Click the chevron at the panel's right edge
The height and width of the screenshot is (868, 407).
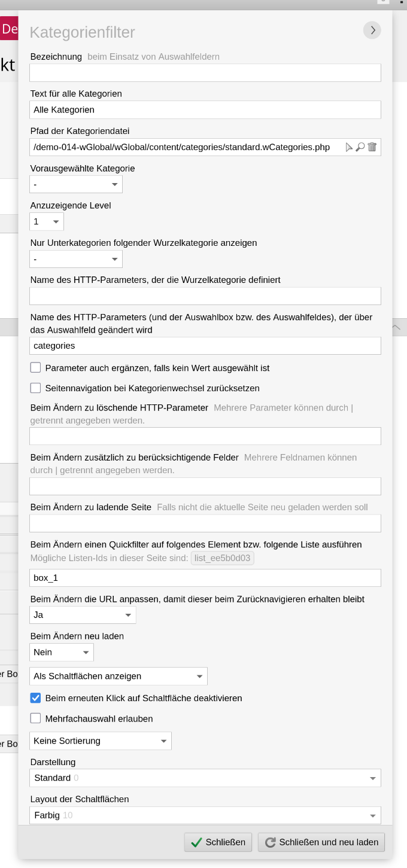[396, 327]
